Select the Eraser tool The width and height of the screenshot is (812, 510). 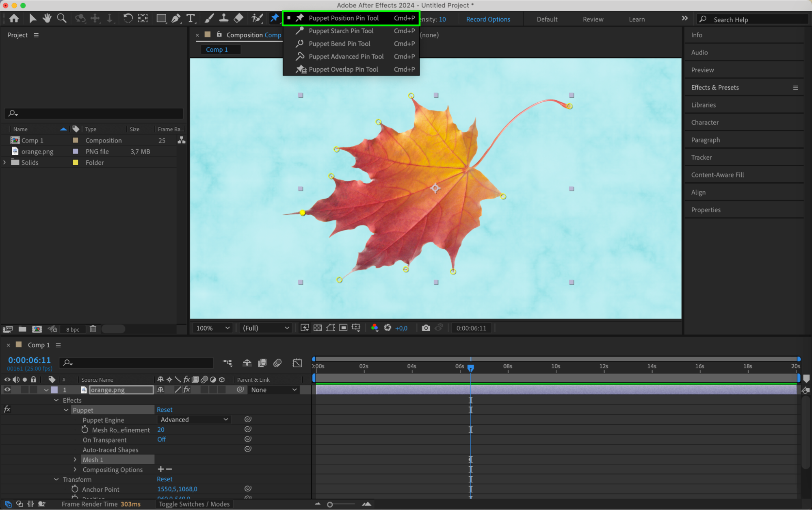[239, 18]
